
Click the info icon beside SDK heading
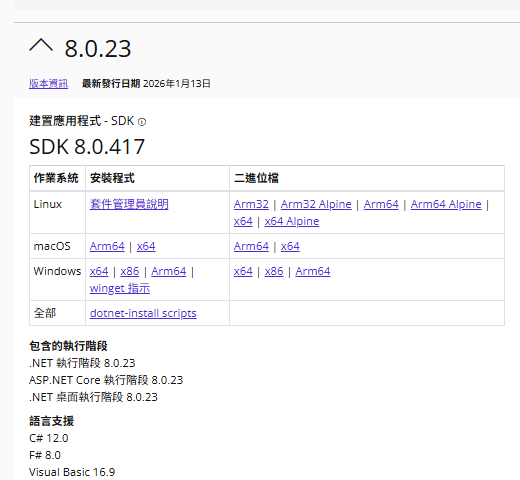(x=142, y=122)
